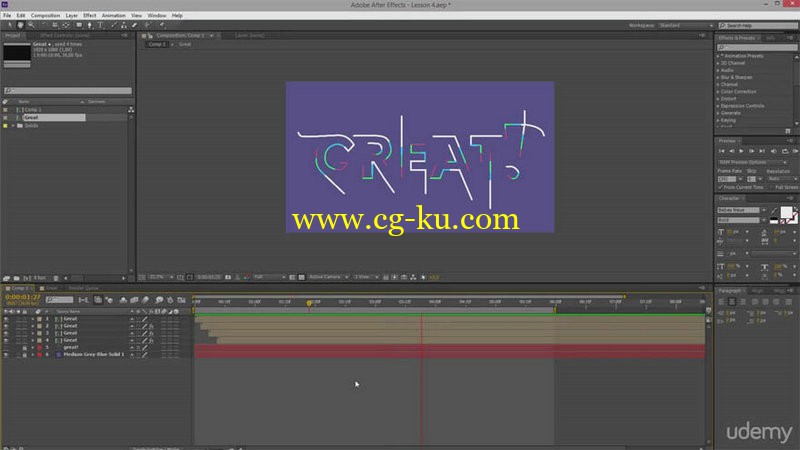Select the Rotation tool
Image resolution: width=800 pixels, height=450 pixels.
click(x=44, y=25)
